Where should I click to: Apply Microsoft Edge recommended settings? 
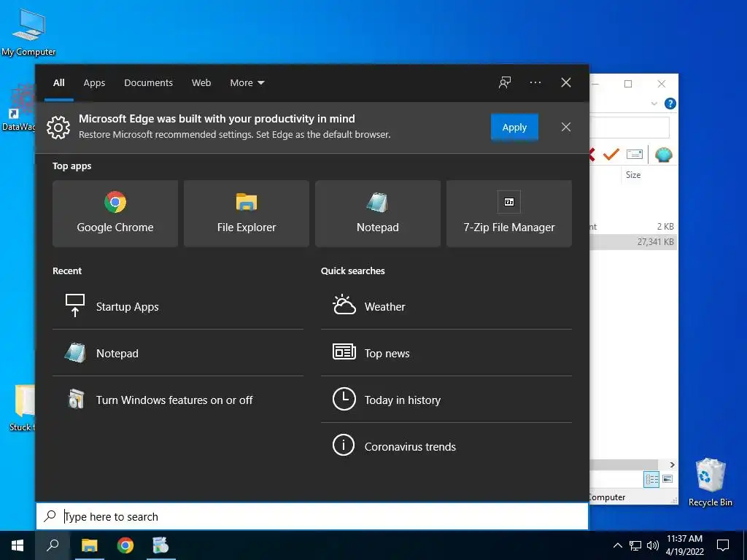click(x=514, y=127)
